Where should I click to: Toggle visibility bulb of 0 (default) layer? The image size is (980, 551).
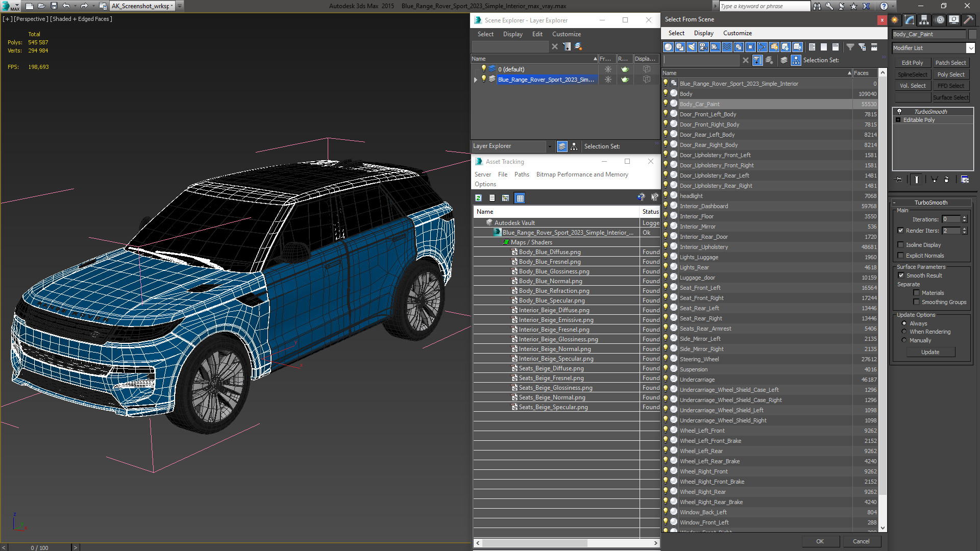click(484, 69)
